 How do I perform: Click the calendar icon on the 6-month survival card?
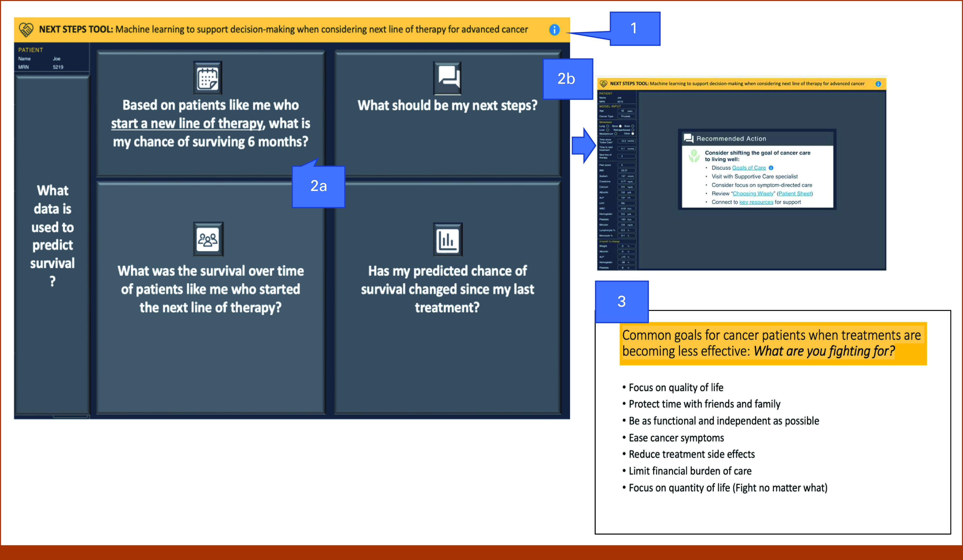tap(207, 78)
